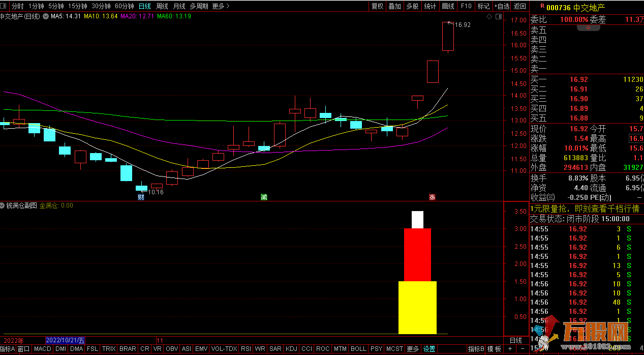644x355 pixels.
Task: Open the 画线 drawing tools
Action: [448, 6]
